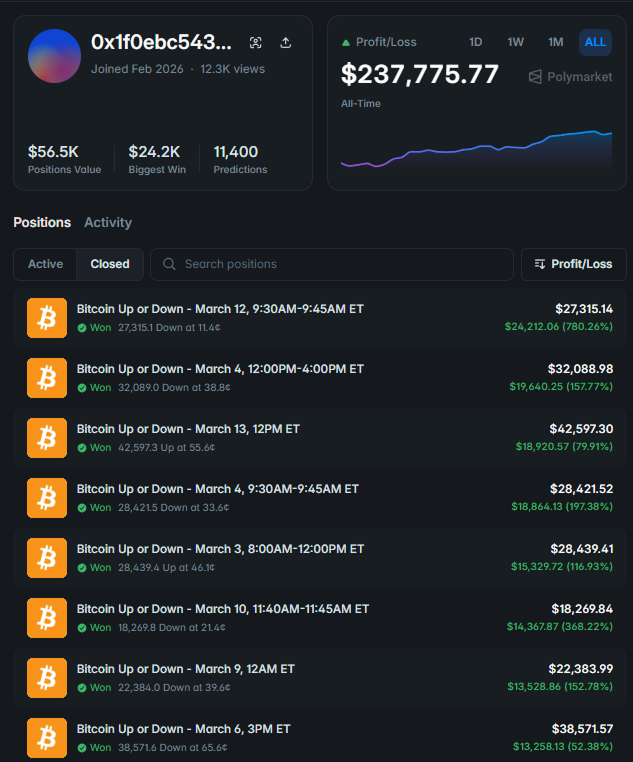Open Bitcoin Up or Down March 6, 3PM ET
This screenshot has width=633, height=762.
click(184, 729)
